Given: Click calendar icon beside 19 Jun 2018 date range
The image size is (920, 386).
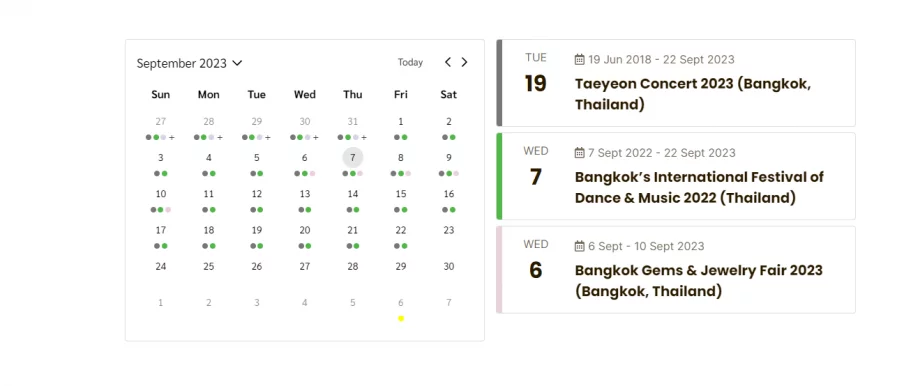Looking at the screenshot, I should point(579,59).
